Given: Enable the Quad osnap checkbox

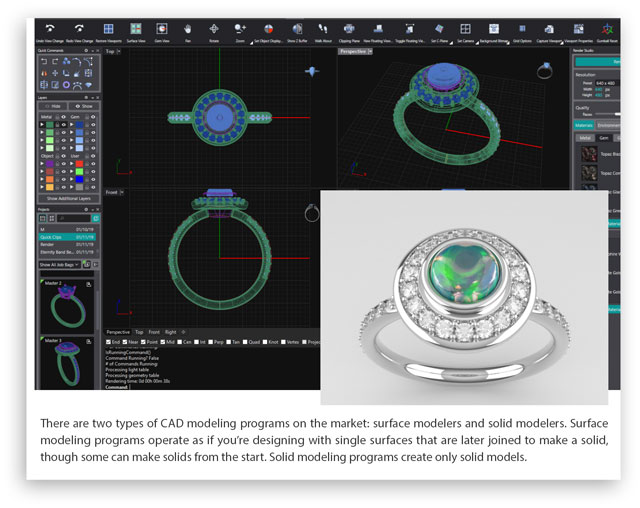Looking at the screenshot, I should 245,342.
